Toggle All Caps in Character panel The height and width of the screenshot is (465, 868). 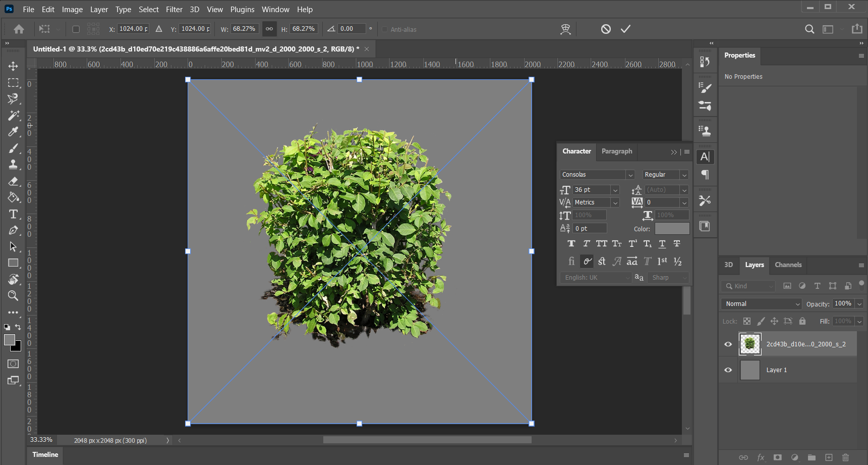point(601,244)
